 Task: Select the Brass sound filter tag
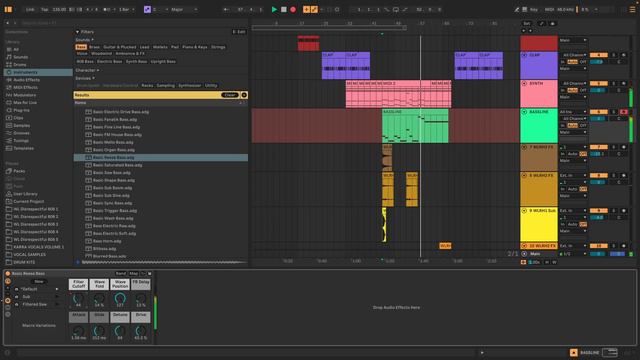[94, 47]
